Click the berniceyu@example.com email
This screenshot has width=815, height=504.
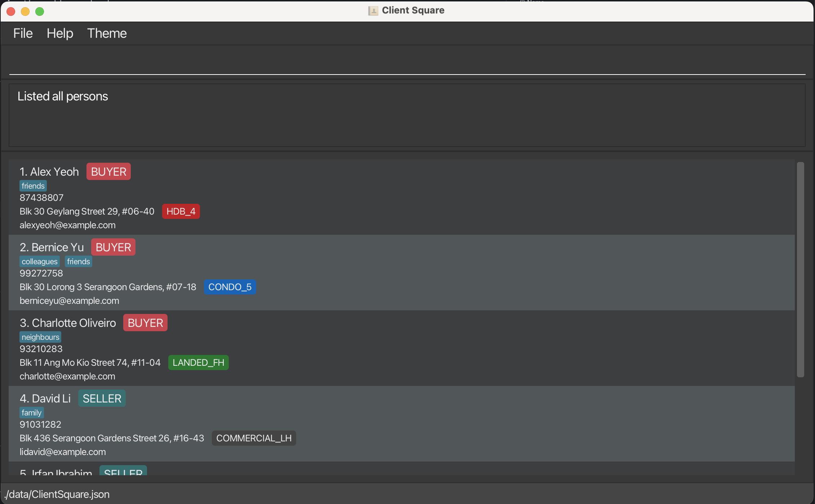tap(69, 301)
